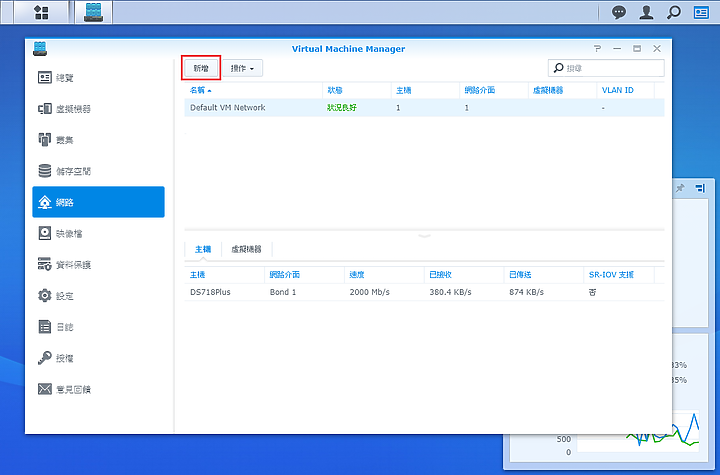Image resolution: width=720 pixels, height=475 pixels.
Task: Open the 總覽 overview sidebar item
Action: pos(98,78)
